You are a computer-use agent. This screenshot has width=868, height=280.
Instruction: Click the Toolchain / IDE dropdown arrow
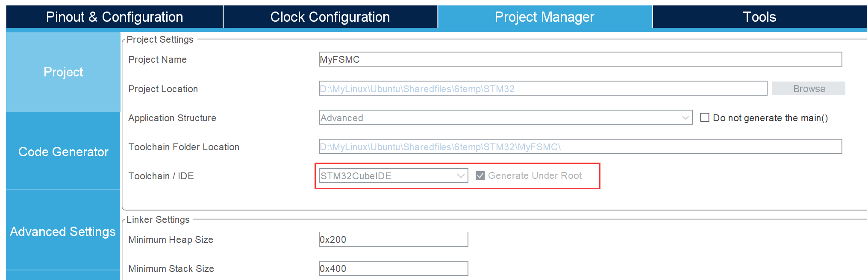coord(461,176)
